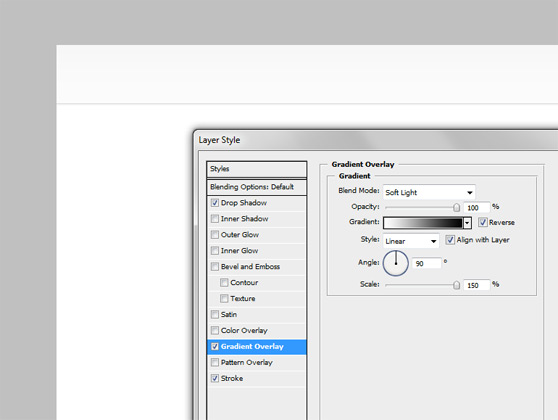Image resolution: width=558 pixels, height=420 pixels.
Task: Click the Opacity slider handle
Action: 457,207
